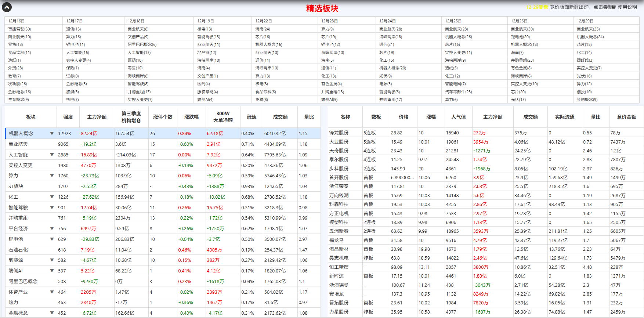Click 核电(13) under 12月19日
644x318 pixels.
[205, 29]
